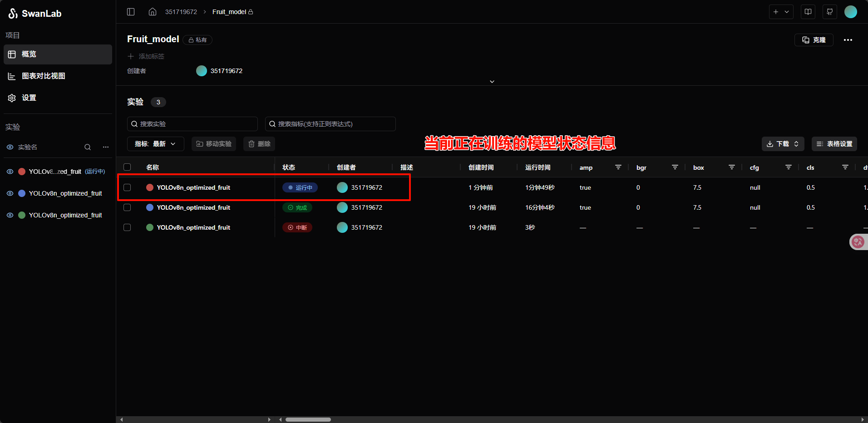Expand project details chevron below creator
The image size is (868, 423).
pyautogui.click(x=492, y=82)
